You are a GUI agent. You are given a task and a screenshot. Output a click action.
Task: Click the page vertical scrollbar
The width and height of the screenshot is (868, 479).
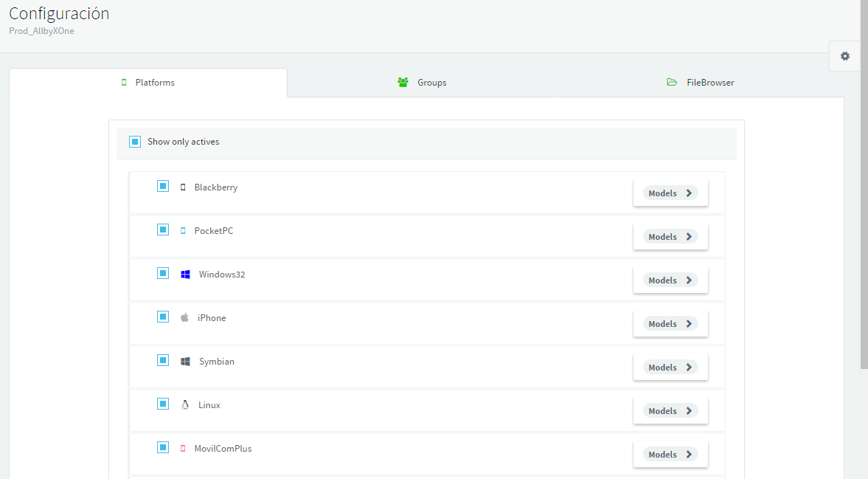tap(864, 185)
